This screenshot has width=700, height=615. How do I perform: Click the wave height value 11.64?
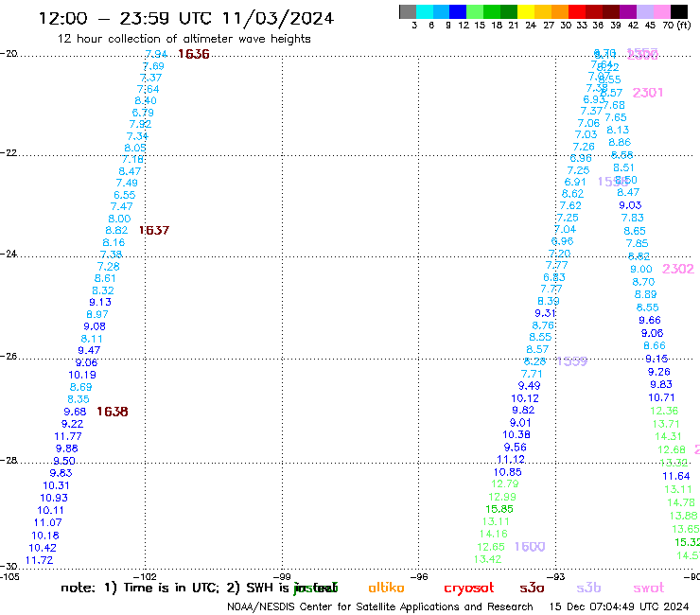(x=676, y=476)
